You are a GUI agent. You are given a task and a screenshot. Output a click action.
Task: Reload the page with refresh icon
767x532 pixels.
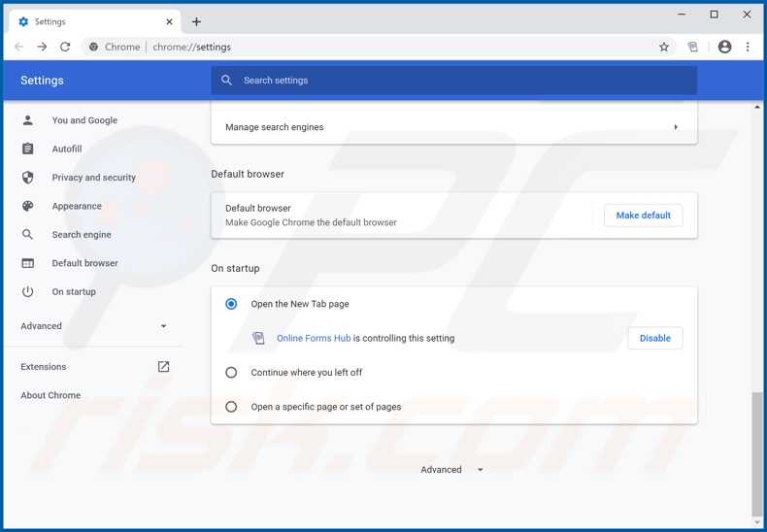pos(65,47)
